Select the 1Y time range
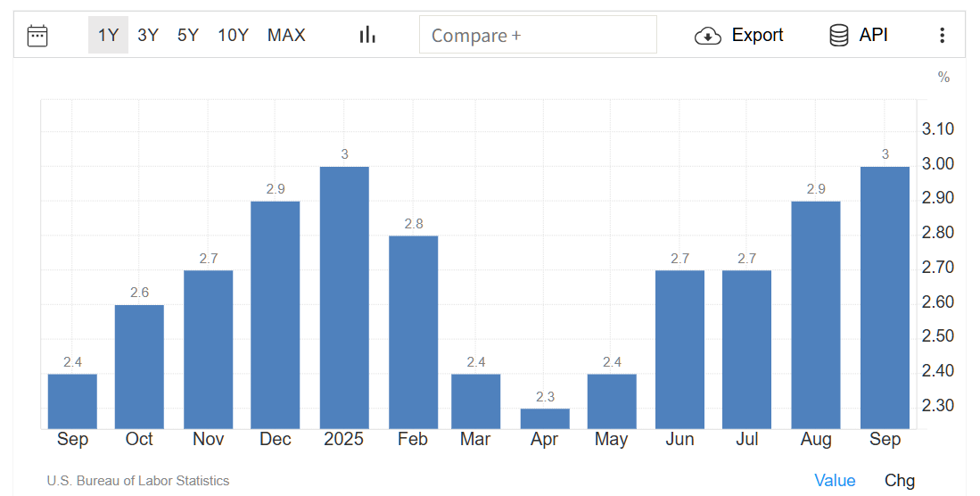 (108, 36)
